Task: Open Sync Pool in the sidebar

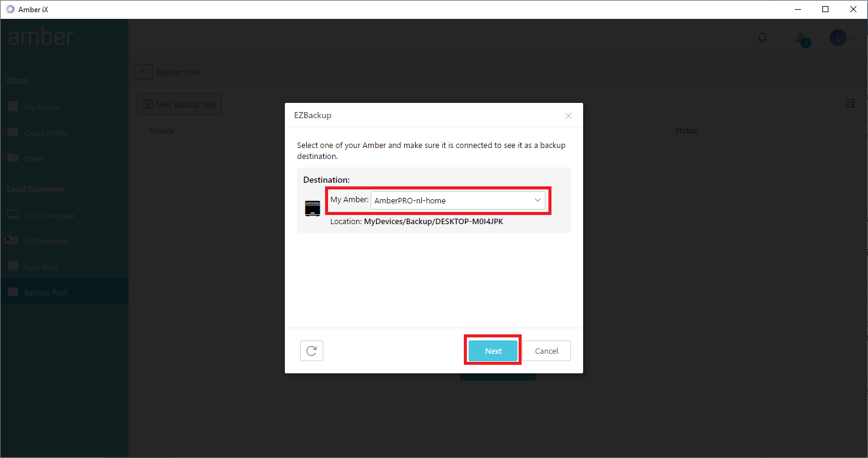Action: pos(64,267)
